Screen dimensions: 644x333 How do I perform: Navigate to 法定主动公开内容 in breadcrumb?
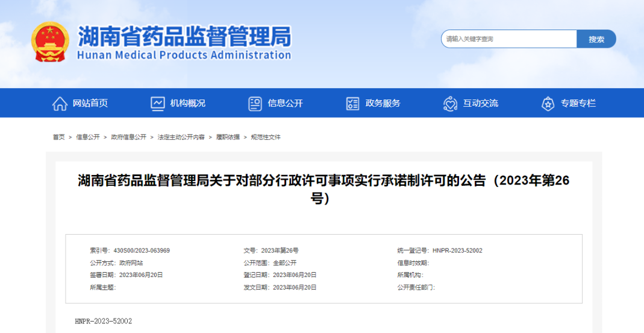181,137
